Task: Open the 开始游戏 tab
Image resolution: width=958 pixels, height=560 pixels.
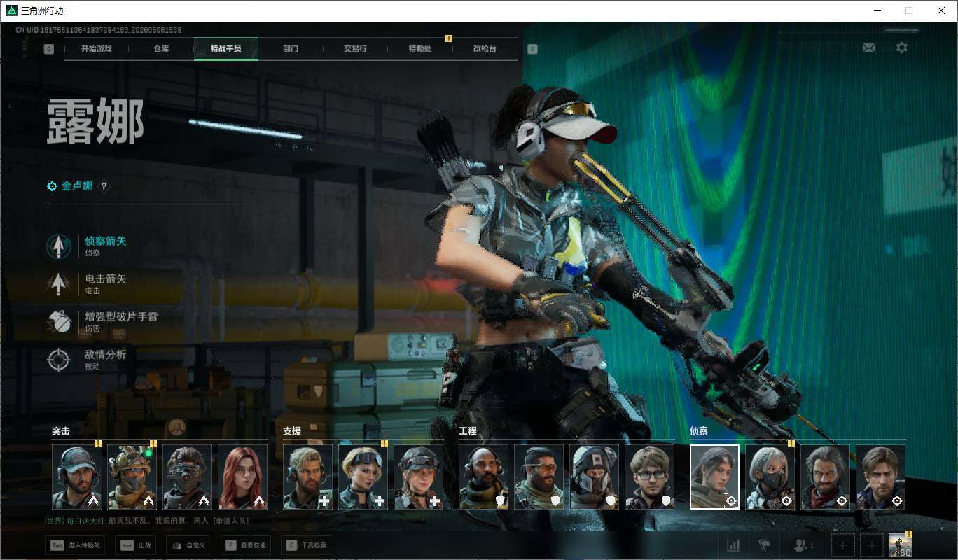Action: (96, 49)
